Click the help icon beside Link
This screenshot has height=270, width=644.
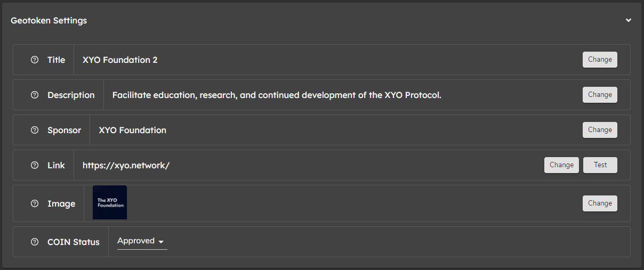coord(35,165)
